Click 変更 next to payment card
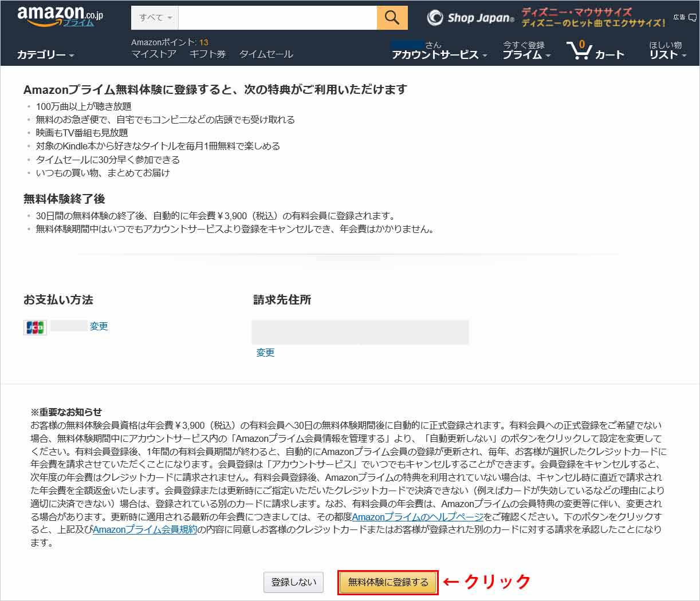The width and height of the screenshot is (700, 601). coord(99,326)
